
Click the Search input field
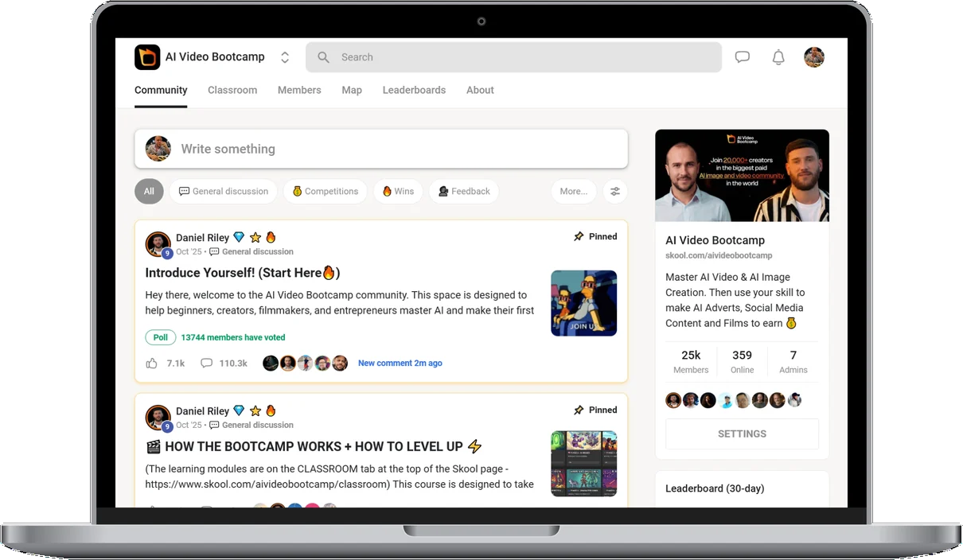513,57
